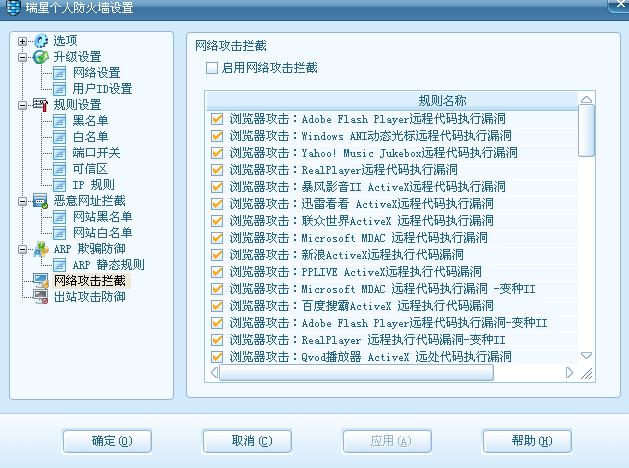The image size is (629, 468).
Task: Uncheck the Qvod播放器 ActiveX rule
Action: tap(217, 357)
